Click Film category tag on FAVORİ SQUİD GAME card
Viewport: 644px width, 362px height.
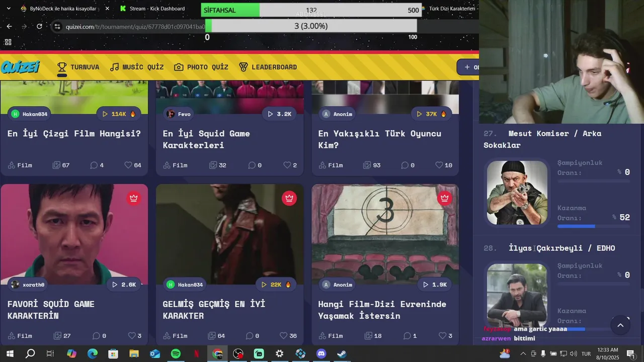point(20,335)
